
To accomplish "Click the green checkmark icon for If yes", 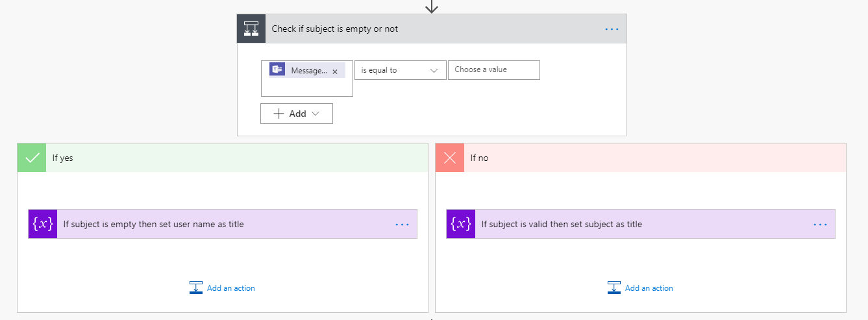I will point(32,158).
